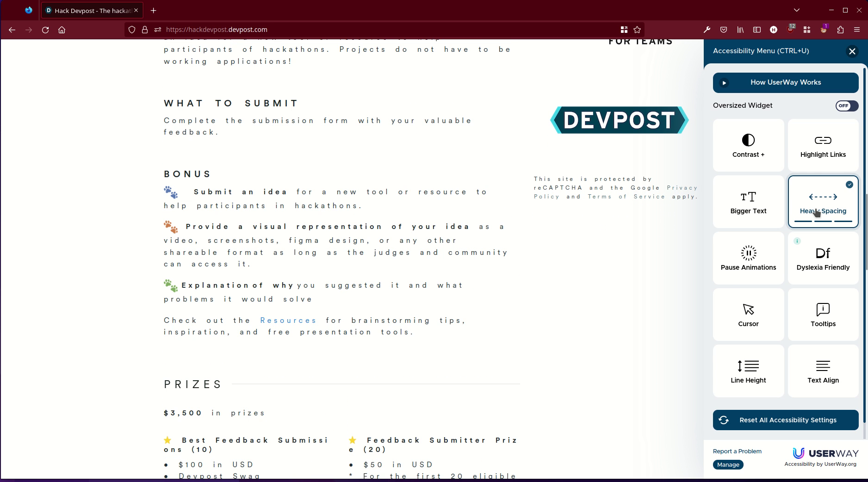This screenshot has height=482, width=868.
Task: Enable accessibility Tooltips
Action: coord(823,315)
